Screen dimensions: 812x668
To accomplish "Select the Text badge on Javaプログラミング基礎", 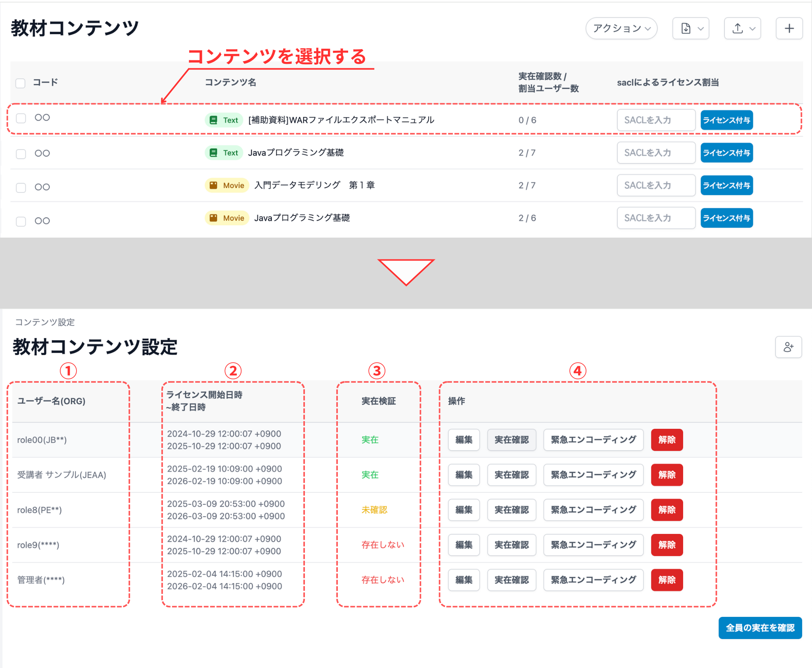I will (x=224, y=153).
